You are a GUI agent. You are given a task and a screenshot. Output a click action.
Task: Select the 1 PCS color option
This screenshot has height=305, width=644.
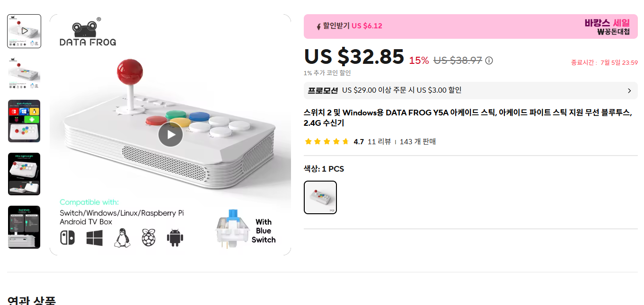[320, 197]
